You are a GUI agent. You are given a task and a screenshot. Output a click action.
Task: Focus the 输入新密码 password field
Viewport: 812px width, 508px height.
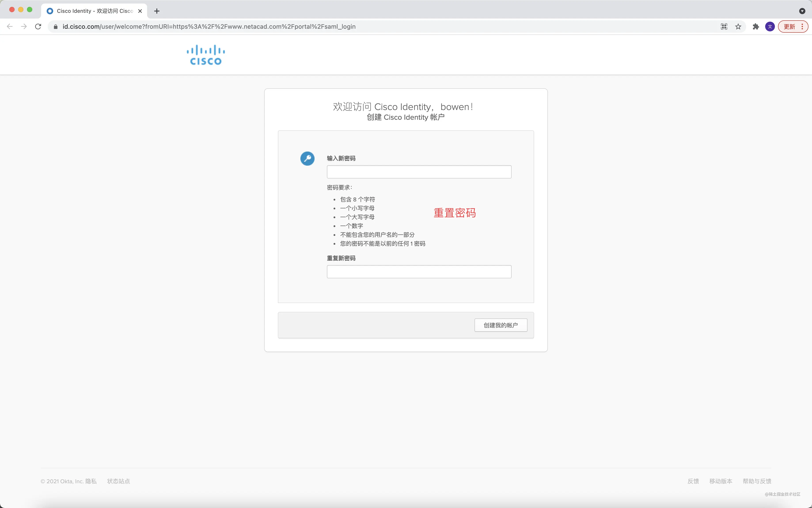pyautogui.click(x=419, y=172)
